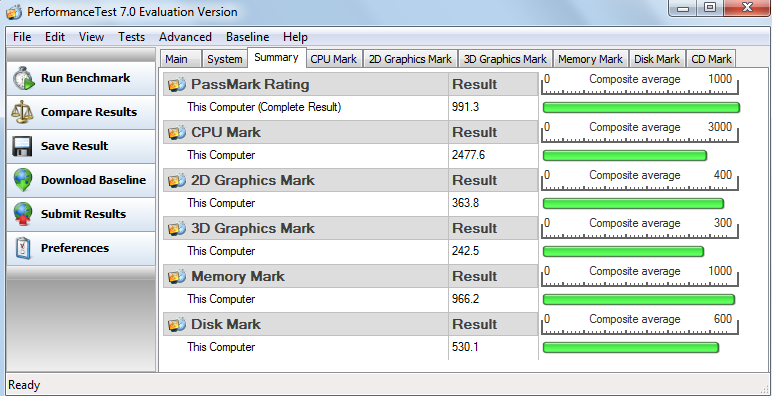Click the icon next to Memory Mark heading
Screen dimensions: 772x396
coord(177,277)
